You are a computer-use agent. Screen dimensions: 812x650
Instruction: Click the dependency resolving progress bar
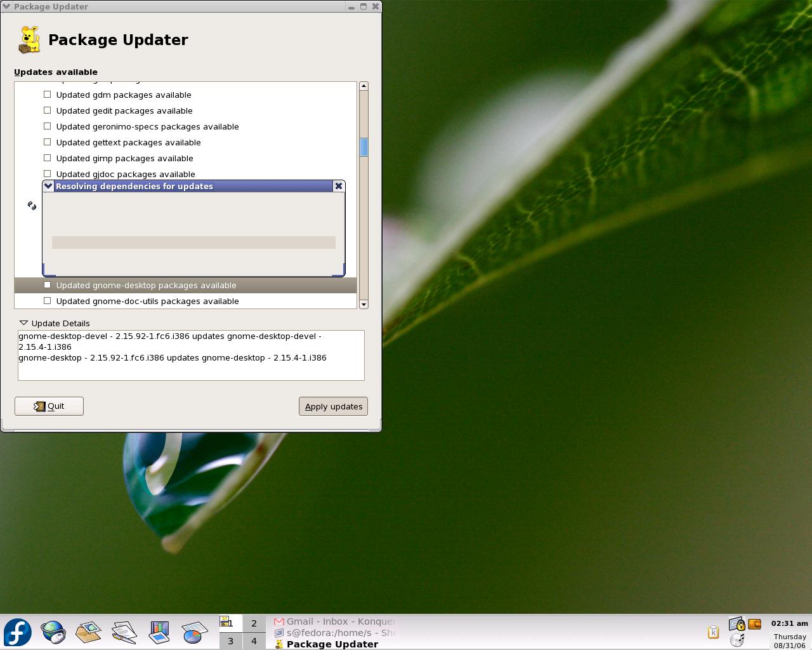click(x=193, y=242)
